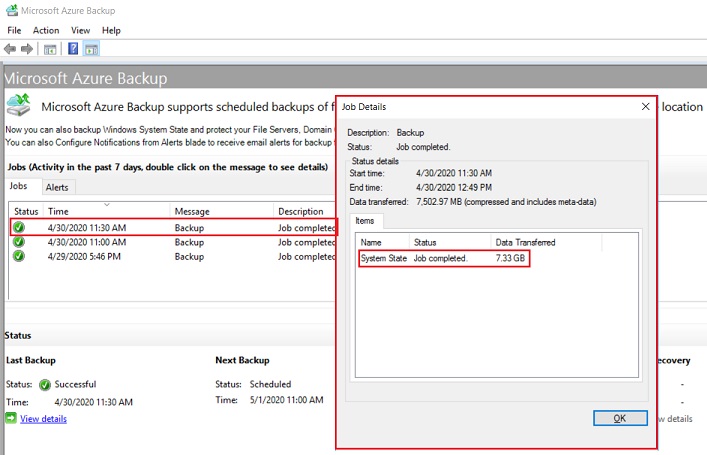The width and height of the screenshot is (707, 455).
Task: Click the Next Backup time 5/1/2020 11:00 AM
Action: point(287,400)
